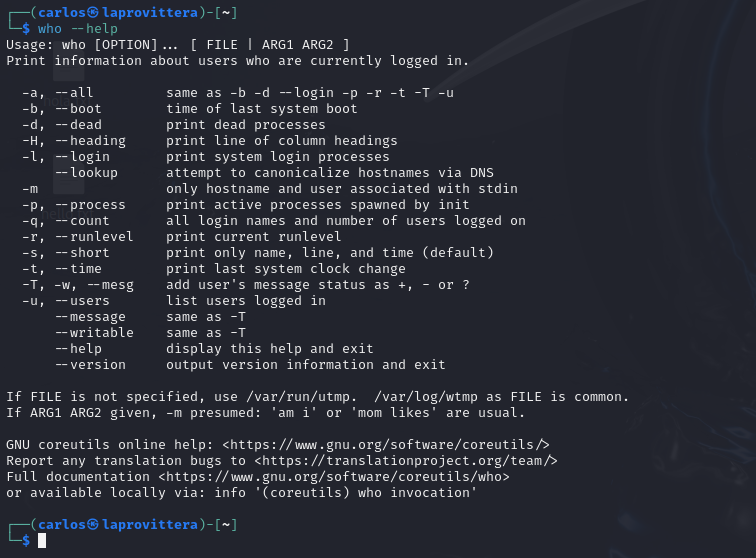Screen dimensions: 756x558
Task: Click the coreutils/who full documentation URL
Action: click(x=334, y=476)
